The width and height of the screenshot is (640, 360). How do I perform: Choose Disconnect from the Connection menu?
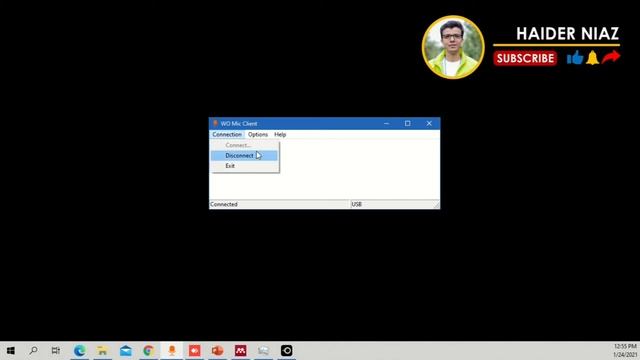244,156
